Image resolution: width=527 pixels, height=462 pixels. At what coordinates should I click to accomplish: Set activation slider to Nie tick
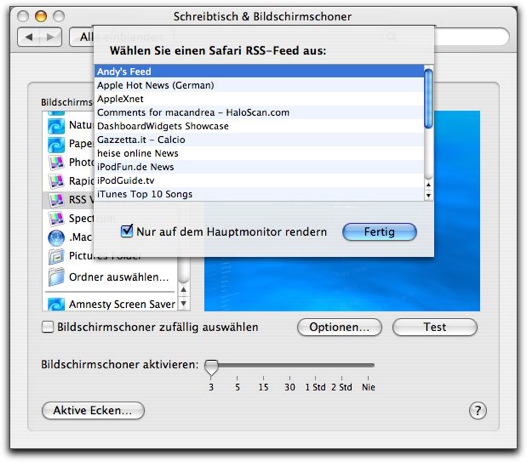click(368, 378)
